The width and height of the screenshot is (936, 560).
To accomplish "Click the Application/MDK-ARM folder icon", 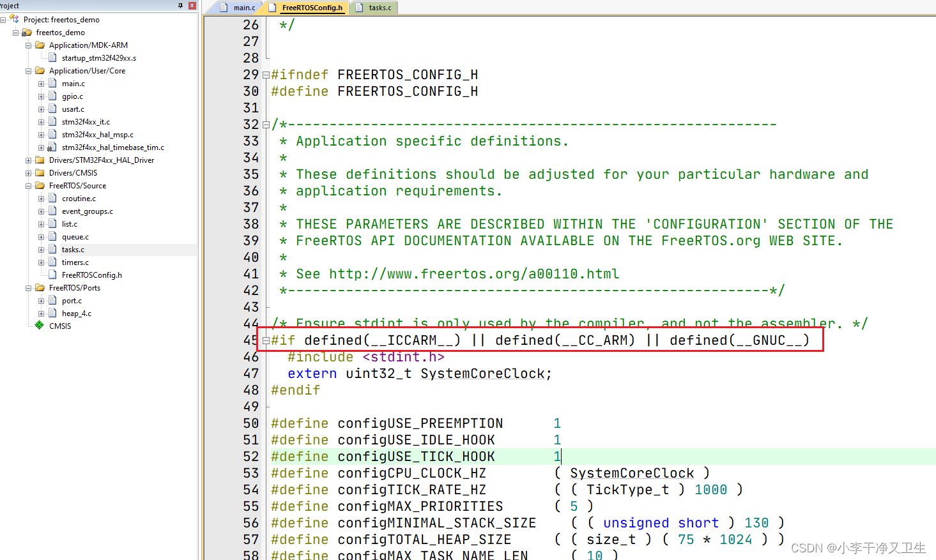I will [x=40, y=45].
